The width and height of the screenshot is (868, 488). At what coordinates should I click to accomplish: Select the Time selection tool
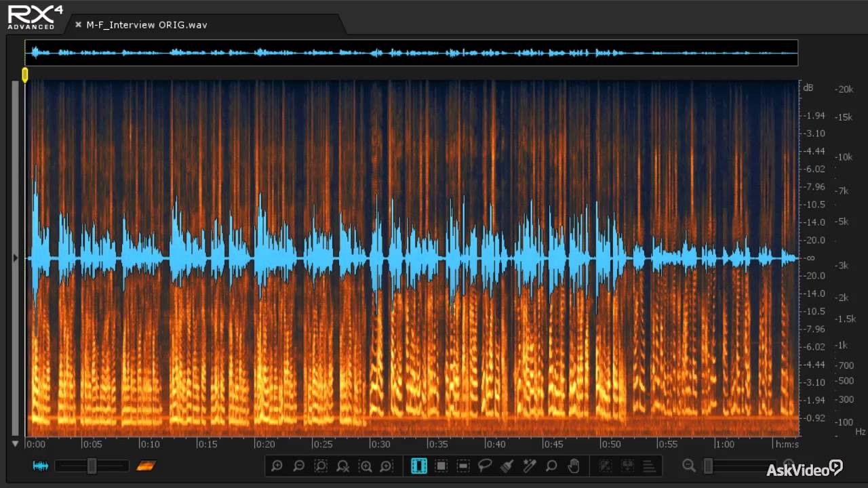point(419,466)
